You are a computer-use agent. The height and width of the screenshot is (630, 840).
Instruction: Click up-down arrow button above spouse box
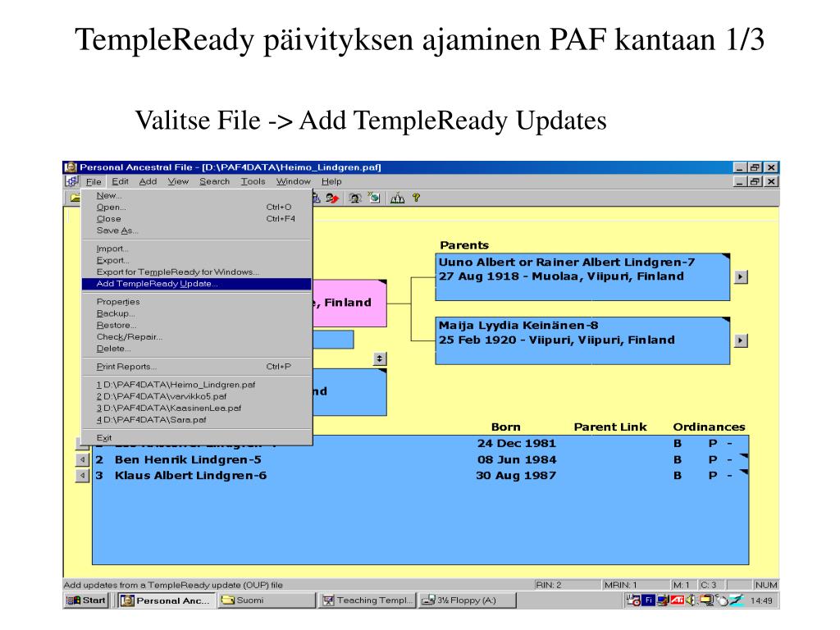(379, 358)
